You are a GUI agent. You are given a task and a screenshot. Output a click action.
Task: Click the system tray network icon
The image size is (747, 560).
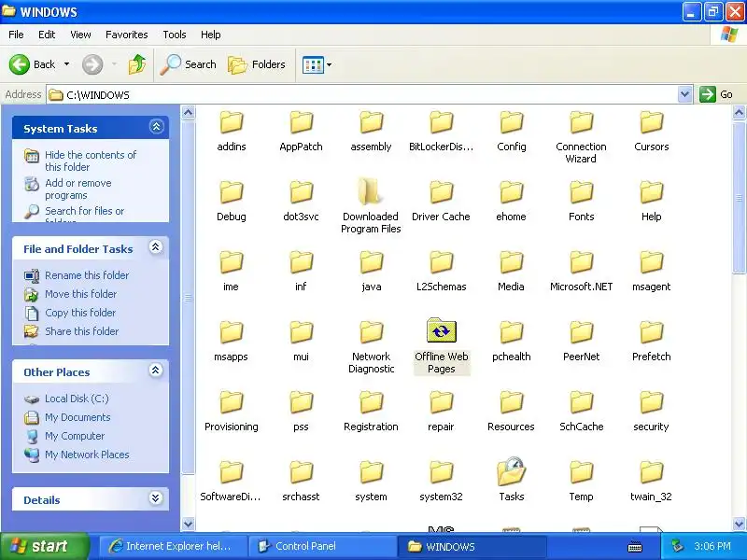pos(677,546)
